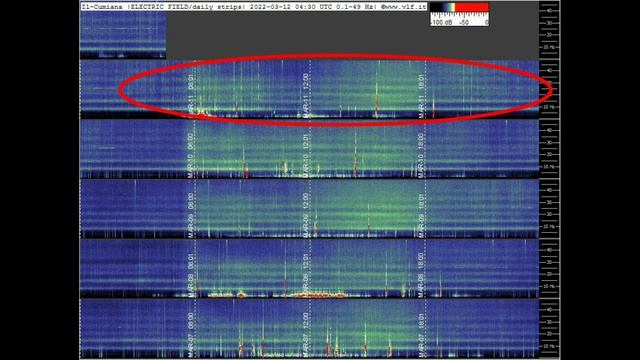Click the header title text starting 'I1-Cumiana'
The width and height of the screenshot is (640, 360).
[253, 7]
